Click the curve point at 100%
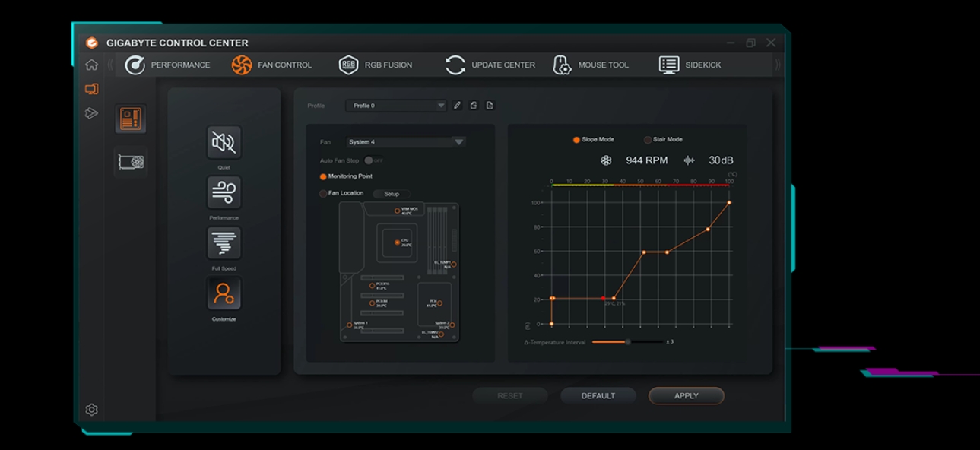 point(729,203)
